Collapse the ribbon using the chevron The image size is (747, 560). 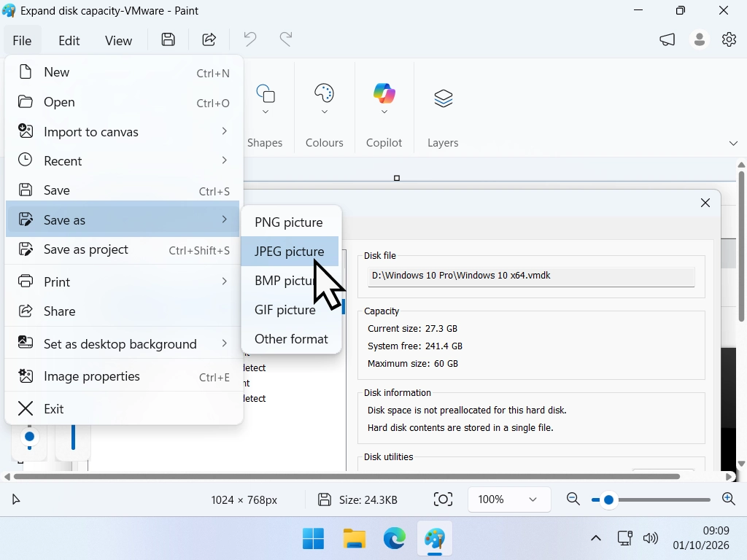click(x=733, y=144)
